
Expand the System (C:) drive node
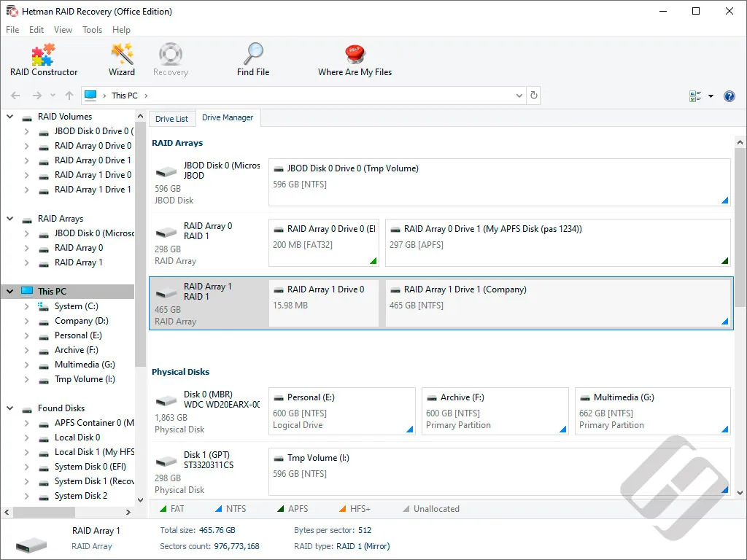pos(26,306)
